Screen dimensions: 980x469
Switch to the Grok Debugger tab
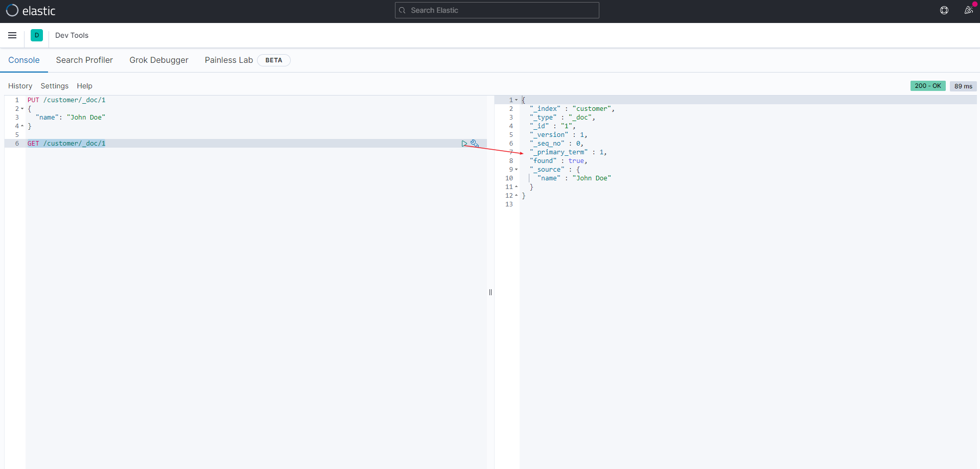coord(159,60)
